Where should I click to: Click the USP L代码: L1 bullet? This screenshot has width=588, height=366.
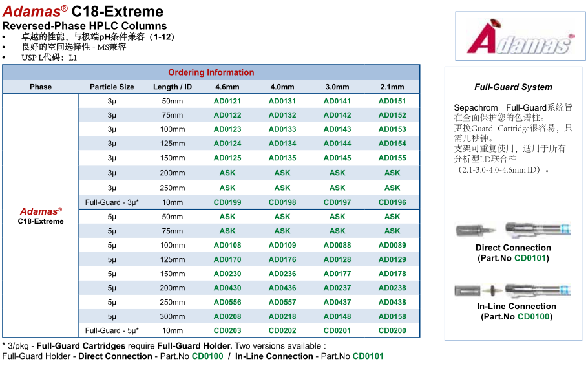(49, 58)
